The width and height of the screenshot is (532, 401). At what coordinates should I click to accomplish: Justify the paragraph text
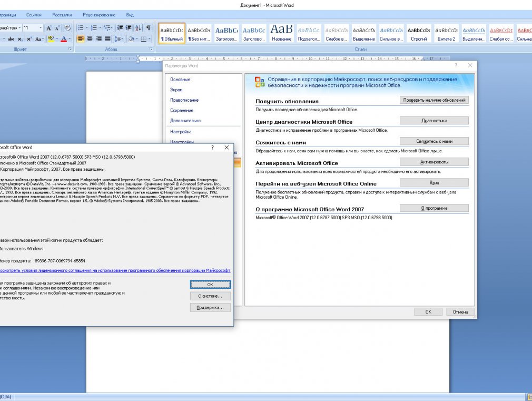[x=107, y=39]
